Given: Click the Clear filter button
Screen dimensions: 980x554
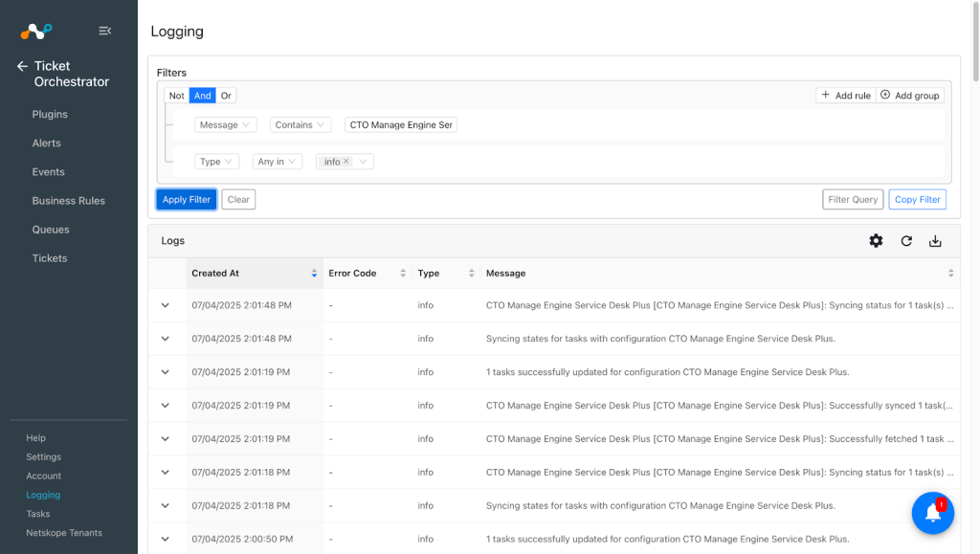Looking at the screenshot, I should (238, 199).
